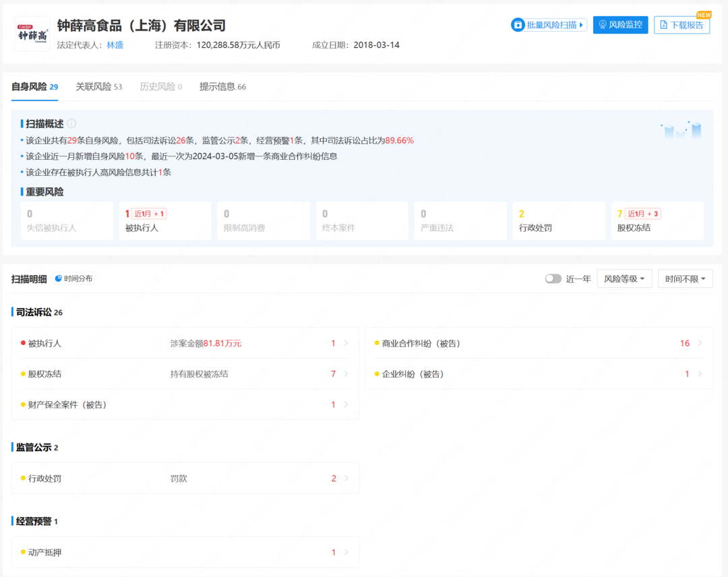Click the camera icon in 批量风险扫描
The width and height of the screenshot is (728, 577).
pyautogui.click(x=518, y=25)
